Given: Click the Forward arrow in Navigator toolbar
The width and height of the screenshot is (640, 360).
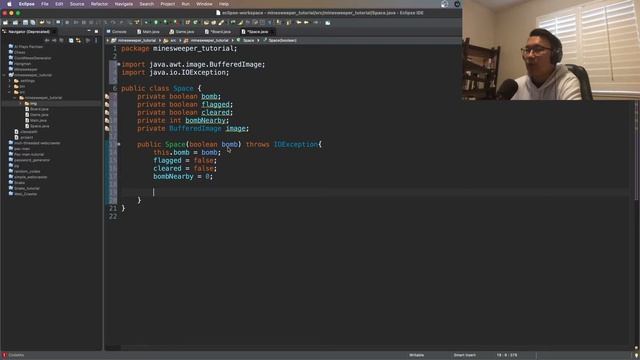Looking at the screenshot, I should (x=54, y=40).
